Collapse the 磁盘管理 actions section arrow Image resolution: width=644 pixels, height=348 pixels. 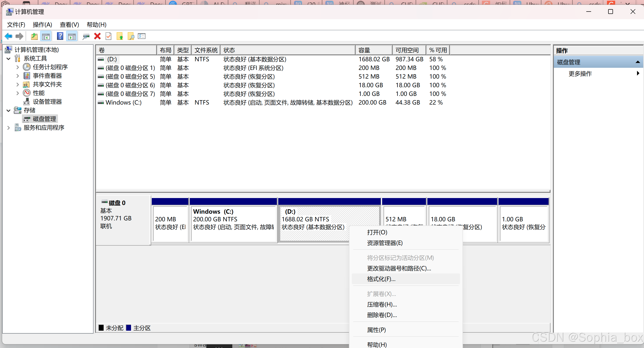coord(637,62)
